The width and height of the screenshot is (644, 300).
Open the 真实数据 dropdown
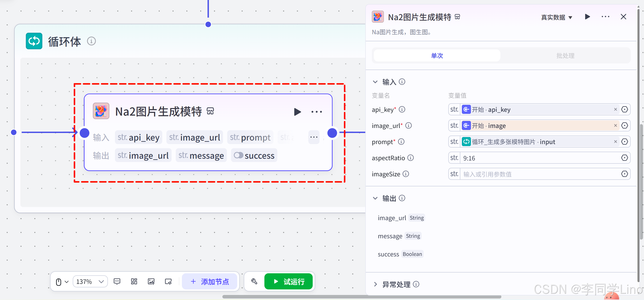pyautogui.click(x=556, y=17)
